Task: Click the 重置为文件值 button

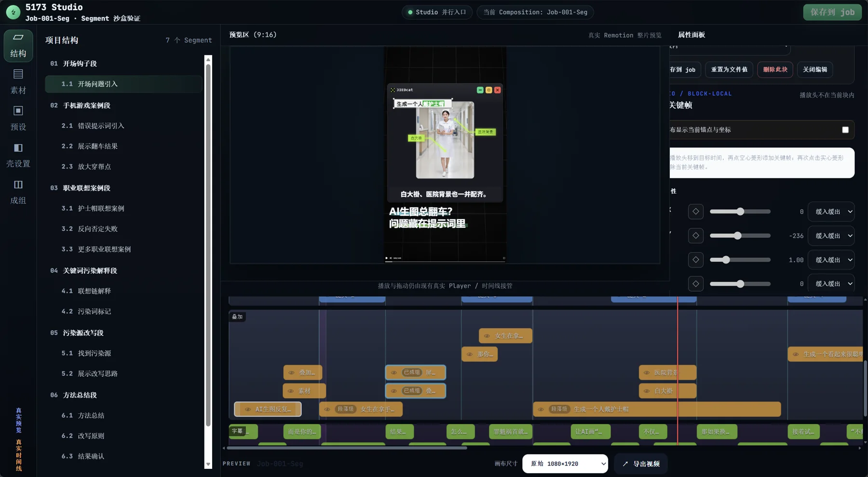Action: click(x=729, y=69)
